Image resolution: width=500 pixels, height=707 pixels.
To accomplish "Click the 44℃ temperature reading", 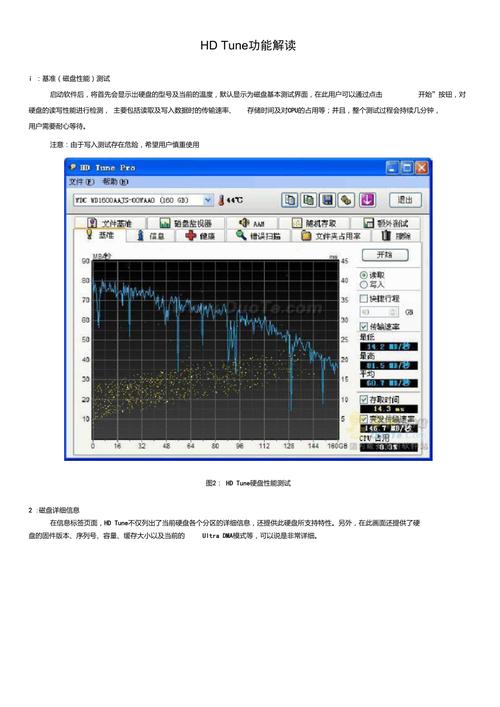I will point(234,200).
